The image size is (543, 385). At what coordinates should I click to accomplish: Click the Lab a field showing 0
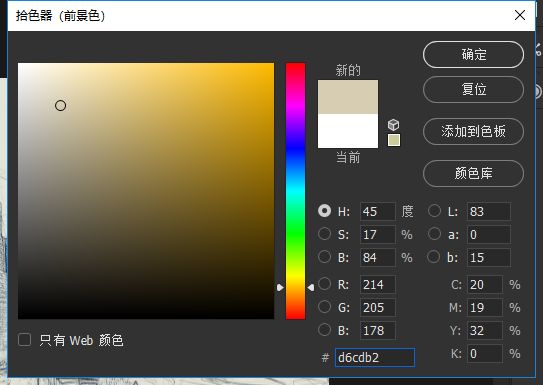489,234
